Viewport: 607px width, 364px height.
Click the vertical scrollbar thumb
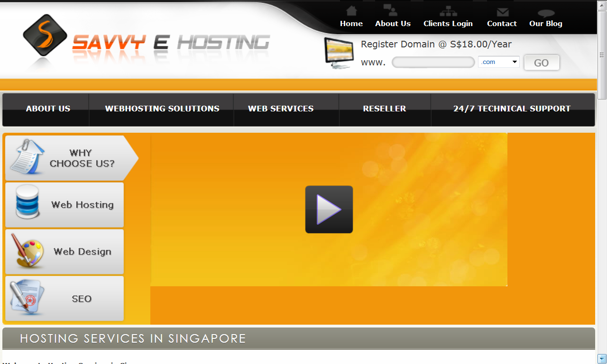pos(602,55)
